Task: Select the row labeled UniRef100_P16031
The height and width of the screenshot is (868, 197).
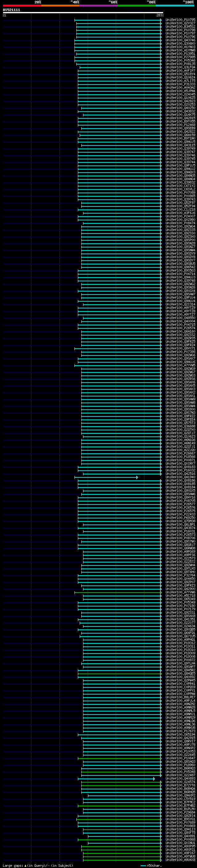Action: 180,531
